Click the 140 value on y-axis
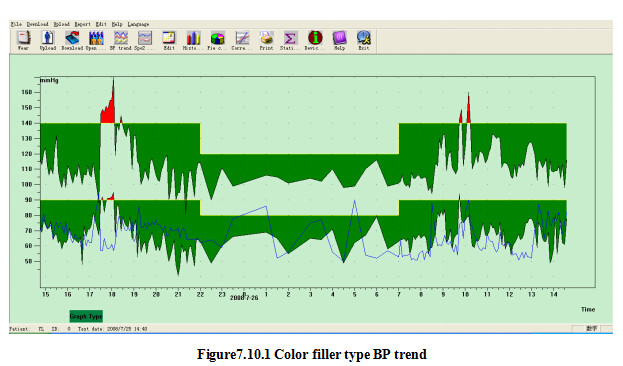The height and width of the screenshot is (366, 623). (x=27, y=123)
